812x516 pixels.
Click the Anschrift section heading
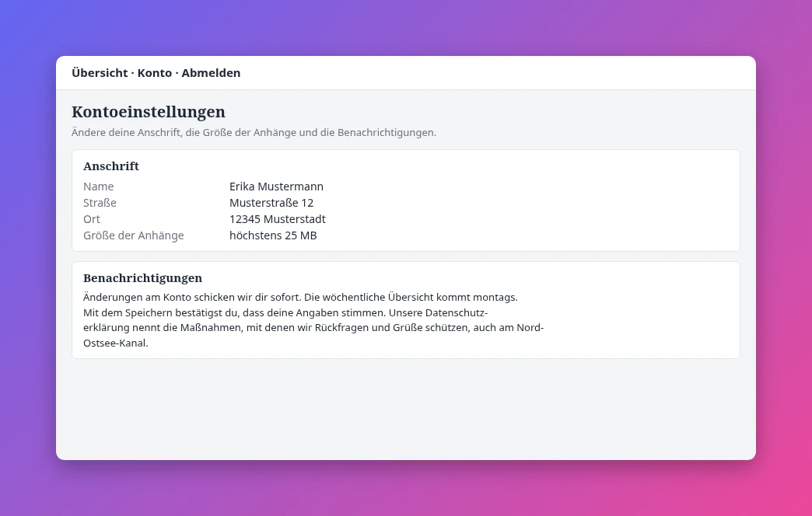pos(110,166)
